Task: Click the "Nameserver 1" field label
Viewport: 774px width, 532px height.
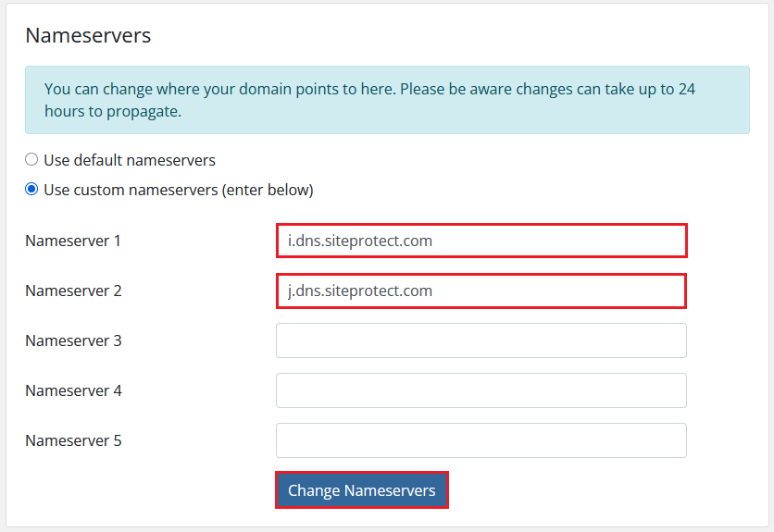Action: point(73,241)
